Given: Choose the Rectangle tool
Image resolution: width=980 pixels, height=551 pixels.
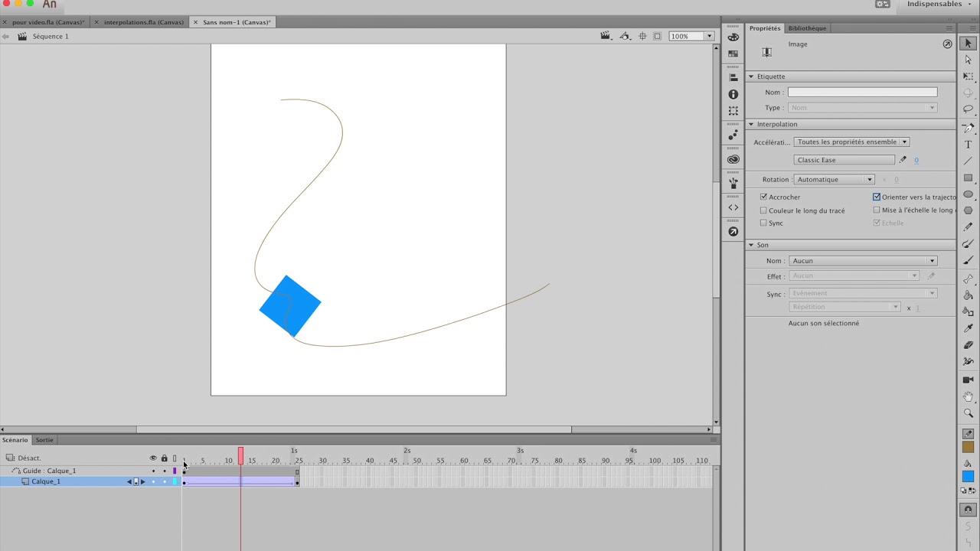Looking at the screenshot, I should coord(969,178).
